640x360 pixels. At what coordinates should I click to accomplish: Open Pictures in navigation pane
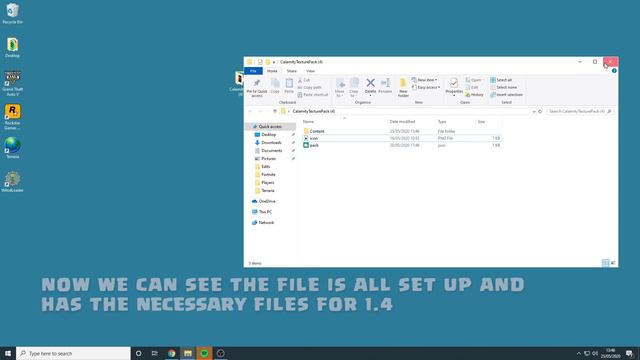(x=268, y=159)
